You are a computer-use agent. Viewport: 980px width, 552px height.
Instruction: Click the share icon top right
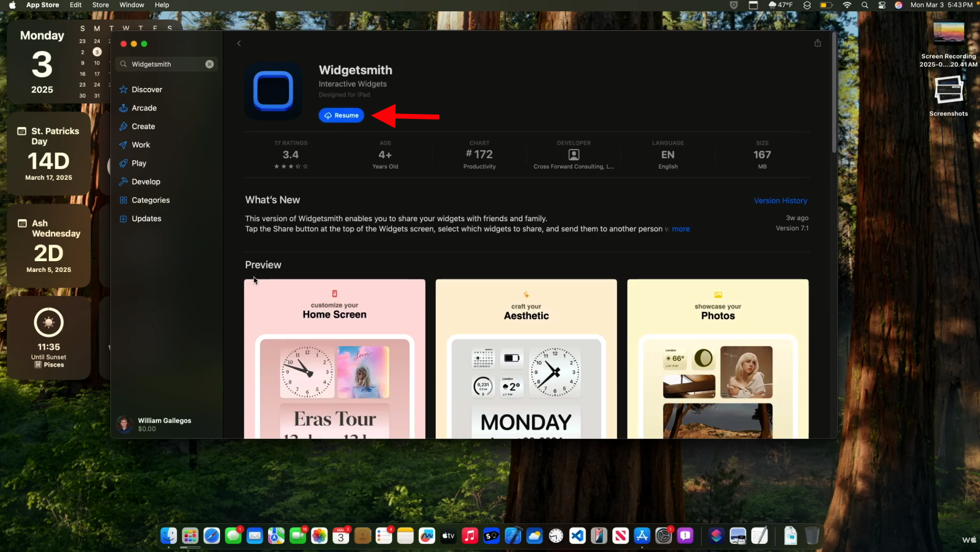tap(818, 43)
